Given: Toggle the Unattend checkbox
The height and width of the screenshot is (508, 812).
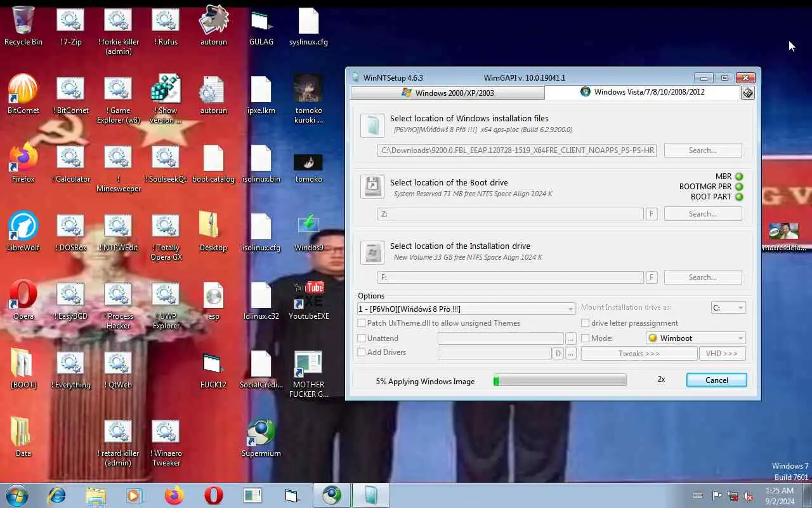Looking at the screenshot, I should point(362,338).
